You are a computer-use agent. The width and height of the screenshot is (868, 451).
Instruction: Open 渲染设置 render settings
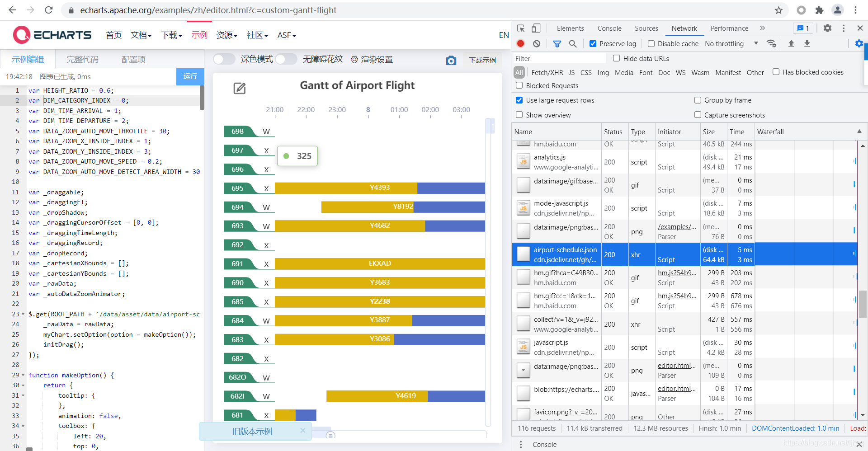pyautogui.click(x=372, y=59)
